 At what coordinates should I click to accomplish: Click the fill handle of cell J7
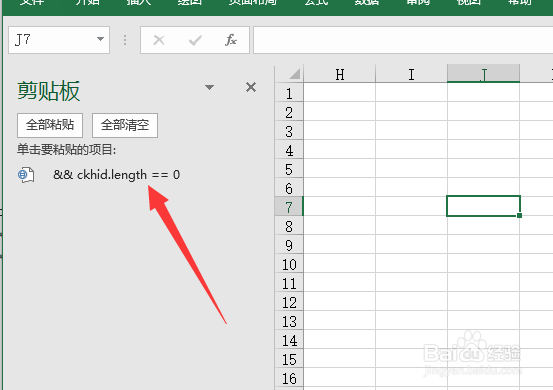[519, 215]
